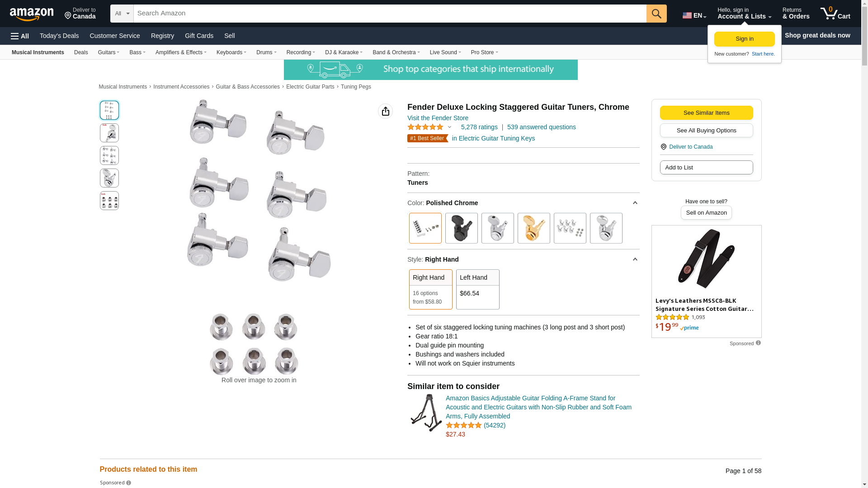Click the See Similar Items button
868x488 pixels.
coord(706,113)
